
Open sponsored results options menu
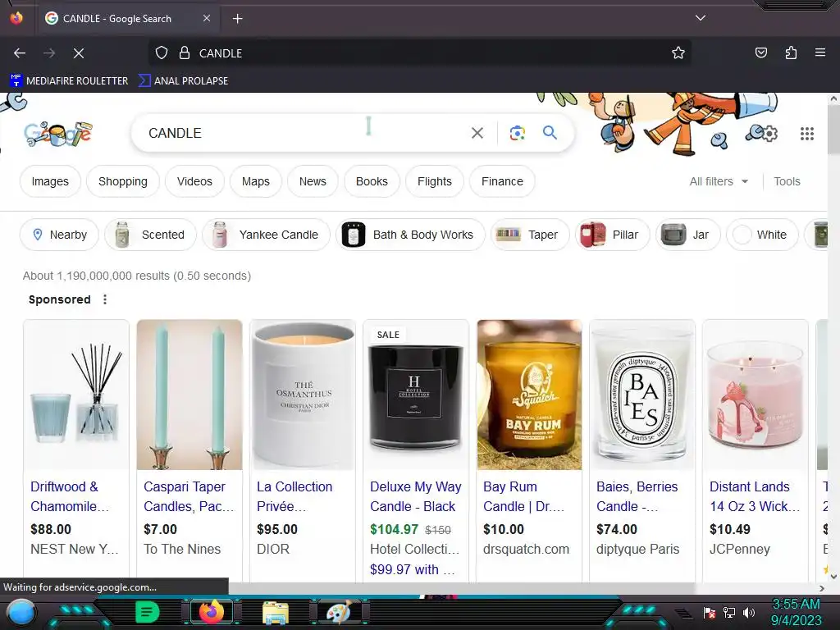click(105, 299)
